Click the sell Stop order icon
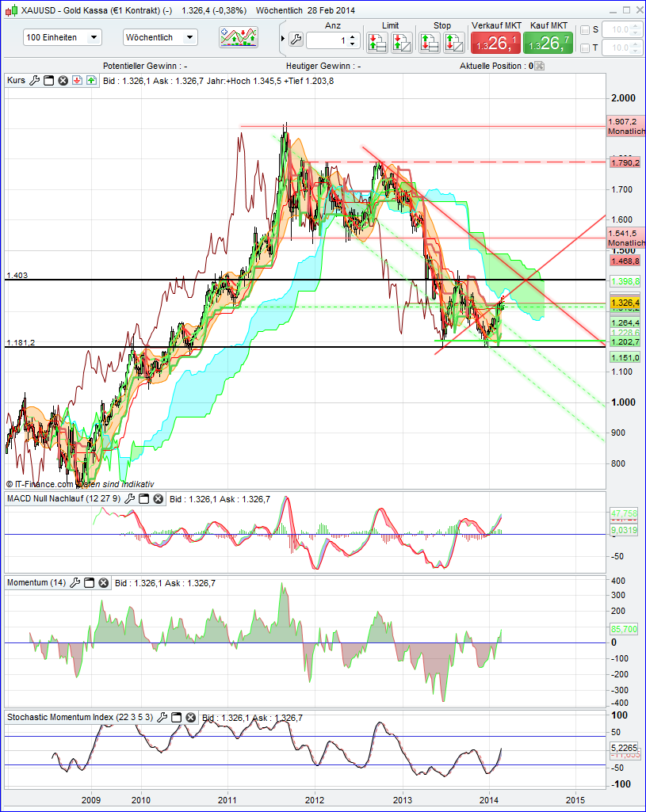646x812 pixels. click(x=453, y=42)
